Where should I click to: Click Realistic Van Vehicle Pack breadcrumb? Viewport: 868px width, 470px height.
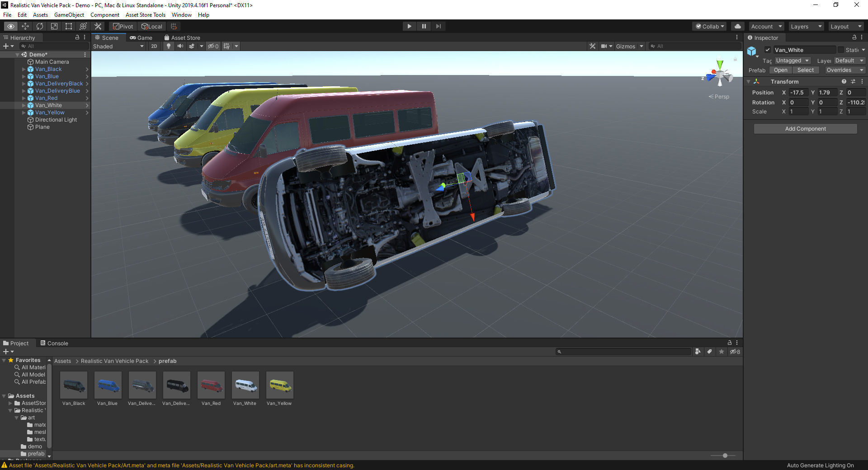point(114,361)
